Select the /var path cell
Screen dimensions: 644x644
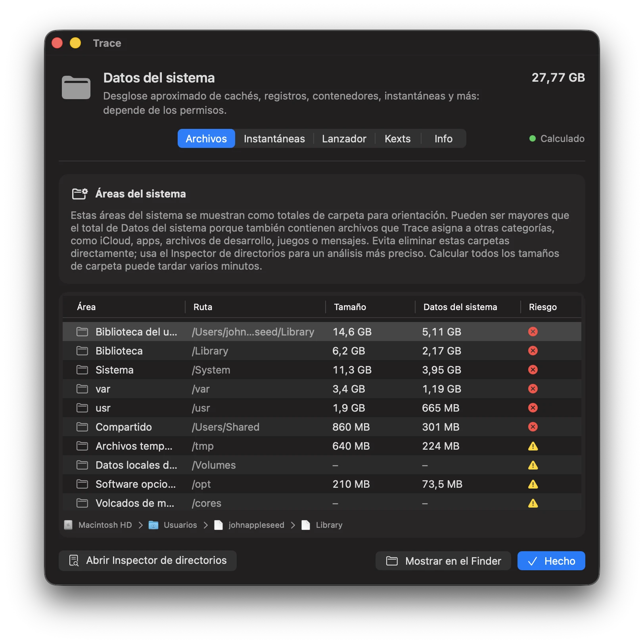tap(201, 389)
